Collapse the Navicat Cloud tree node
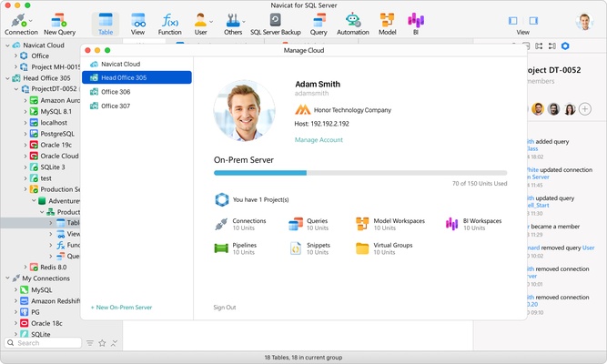Viewport: 607px width, 364px height. coord(7,45)
